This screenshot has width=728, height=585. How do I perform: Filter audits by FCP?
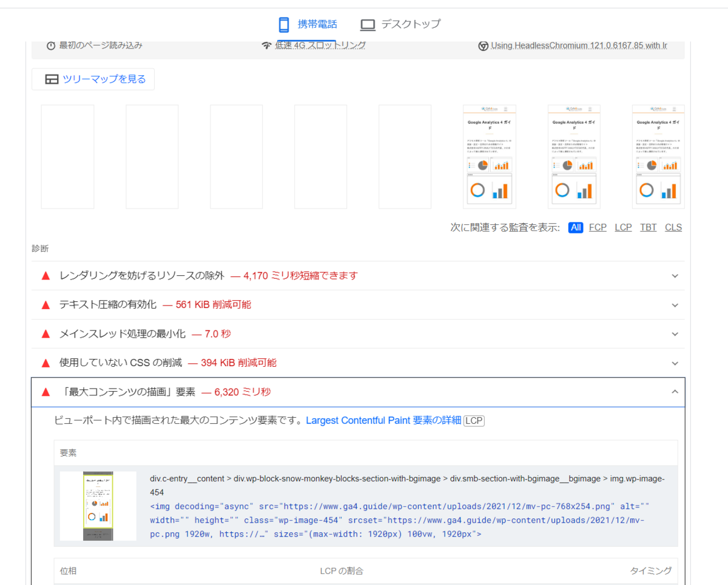pyautogui.click(x=598, y=227)
